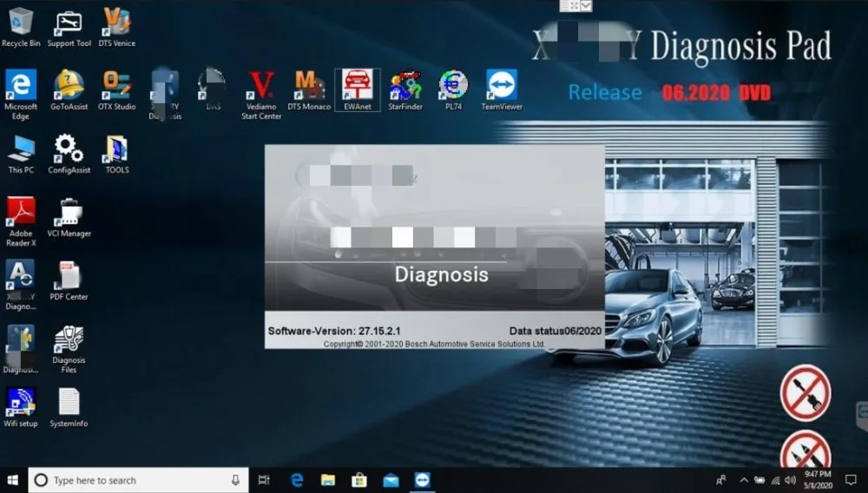Open the People tray icon

720,480
